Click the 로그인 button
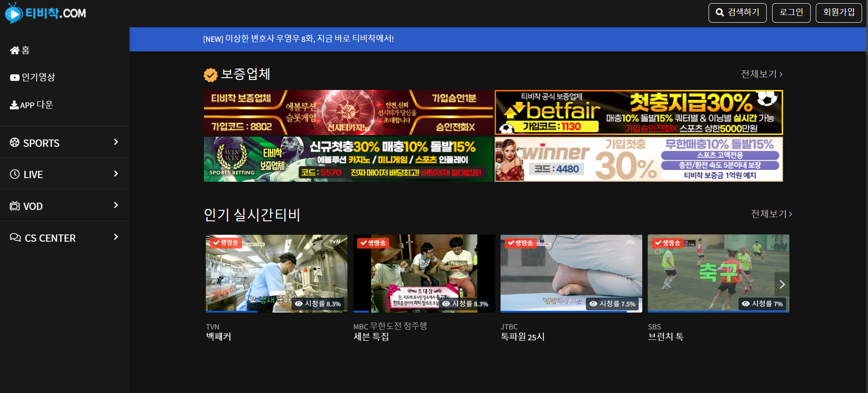This screenshot has height=393, width=868. coord(791,13)
